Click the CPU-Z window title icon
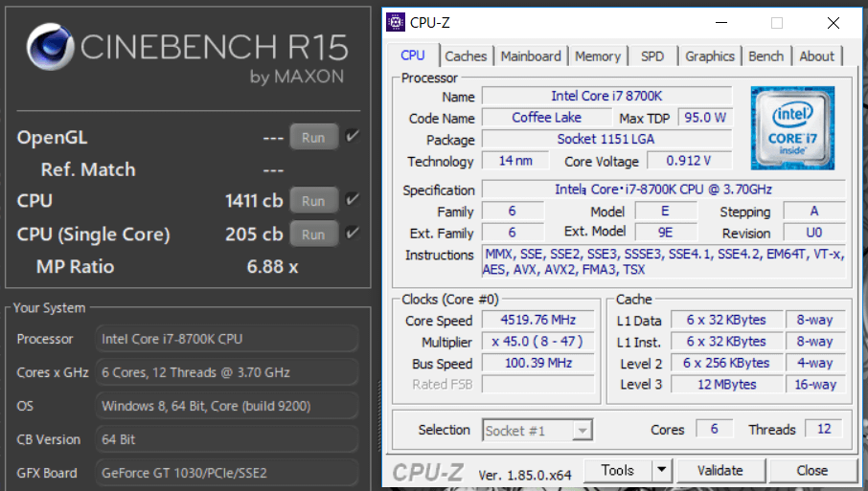 (396, 22)
